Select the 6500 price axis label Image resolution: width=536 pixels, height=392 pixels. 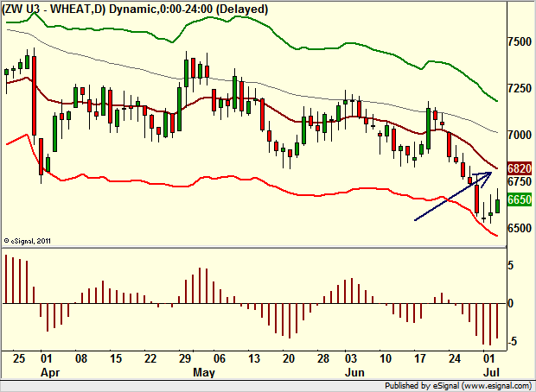coord(520,228)
